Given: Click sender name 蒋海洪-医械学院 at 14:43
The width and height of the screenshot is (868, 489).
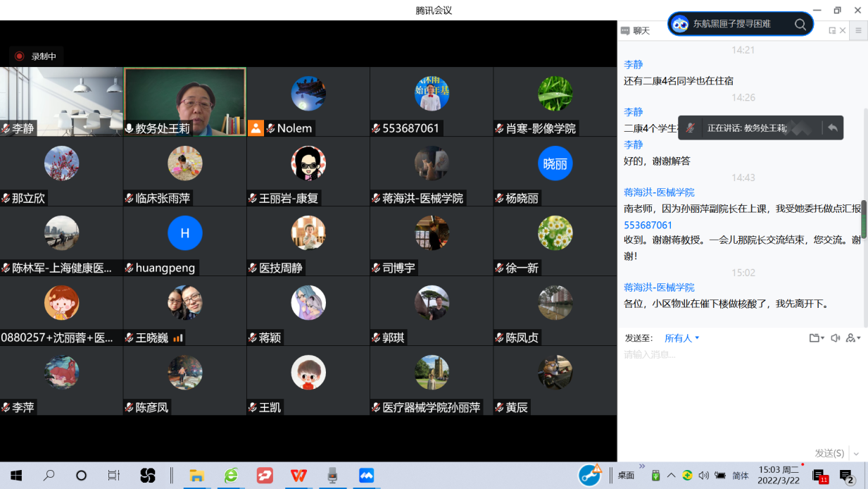Looking at the screenshot, I should coord(659,192).
